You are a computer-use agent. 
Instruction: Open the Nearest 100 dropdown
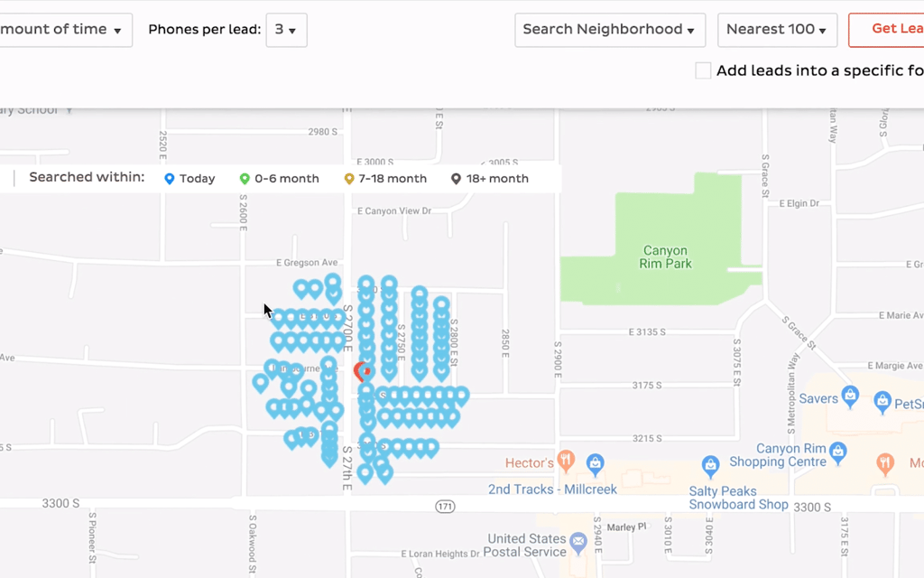click(x=776, y=30)
